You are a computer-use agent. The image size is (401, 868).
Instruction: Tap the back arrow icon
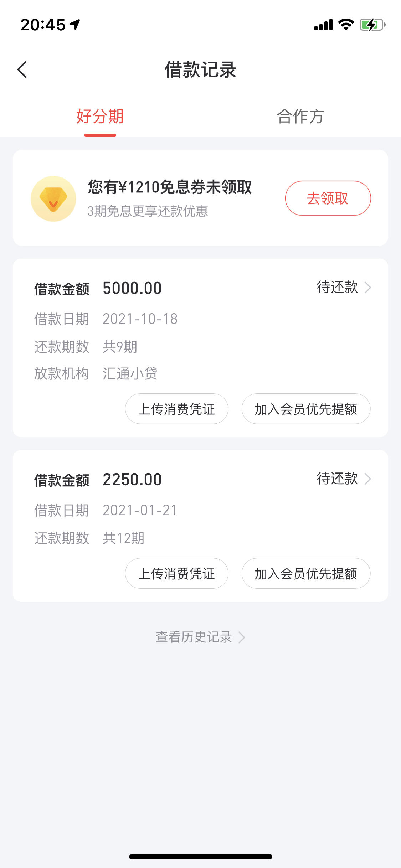pyautogui.click(x=22, y=69)
